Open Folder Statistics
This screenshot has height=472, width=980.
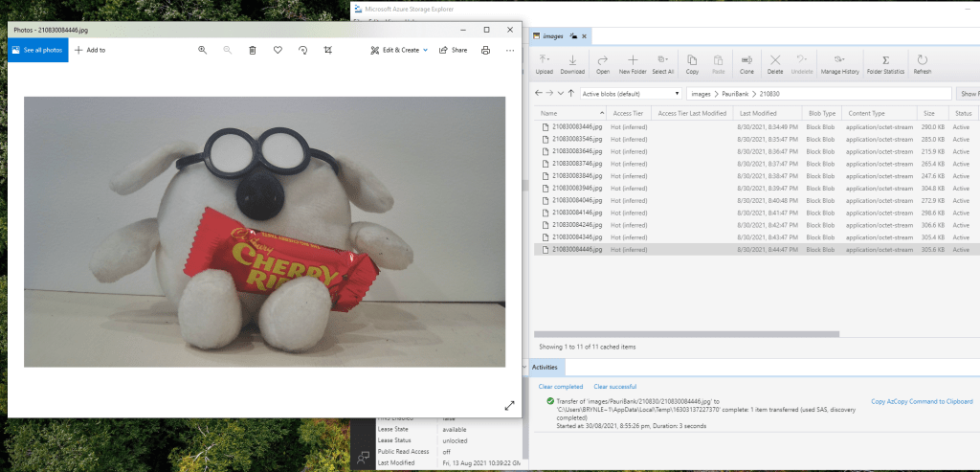(x=885, y=63)
